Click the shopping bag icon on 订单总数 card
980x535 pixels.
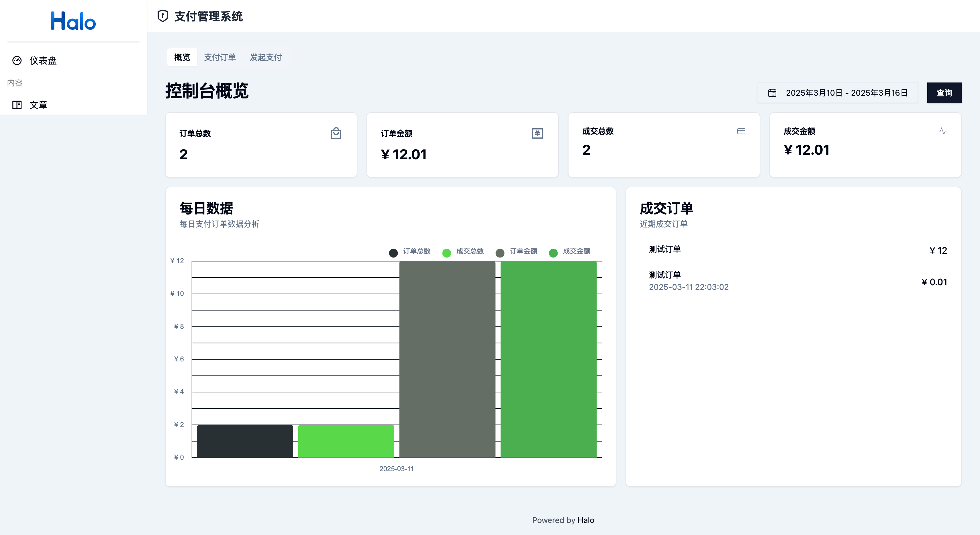pyautogui.click(x=336, y=133)
